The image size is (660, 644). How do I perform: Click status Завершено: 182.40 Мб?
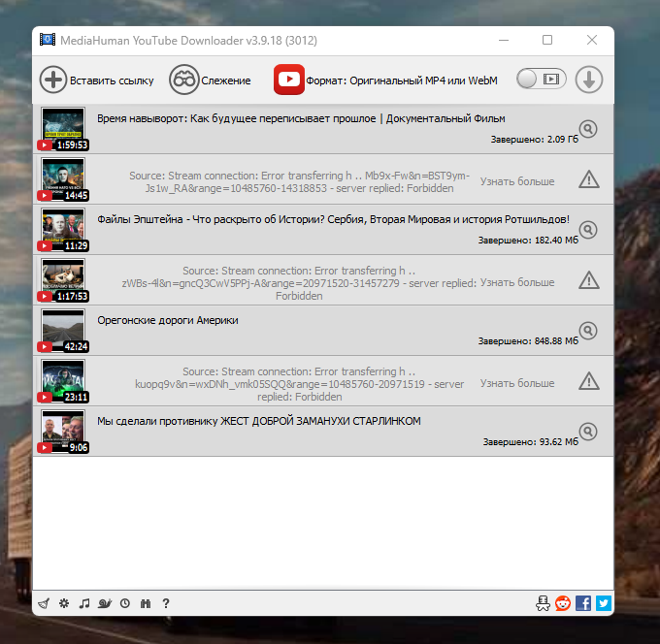click(x=528, y=241)
